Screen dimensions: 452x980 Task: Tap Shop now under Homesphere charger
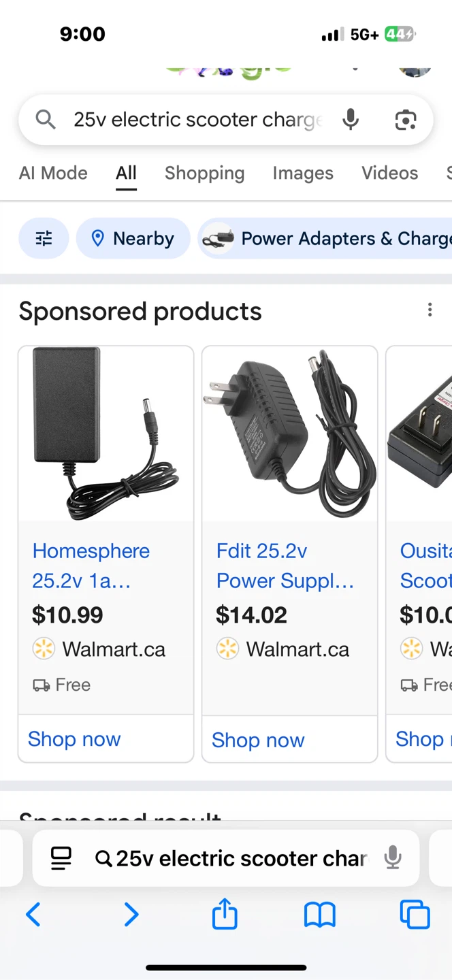point(74,739)
